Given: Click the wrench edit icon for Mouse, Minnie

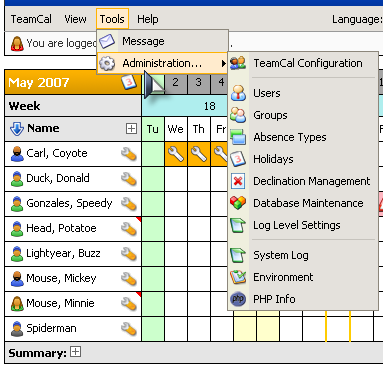Looking at the screenshot, I should tap(129, 304).
